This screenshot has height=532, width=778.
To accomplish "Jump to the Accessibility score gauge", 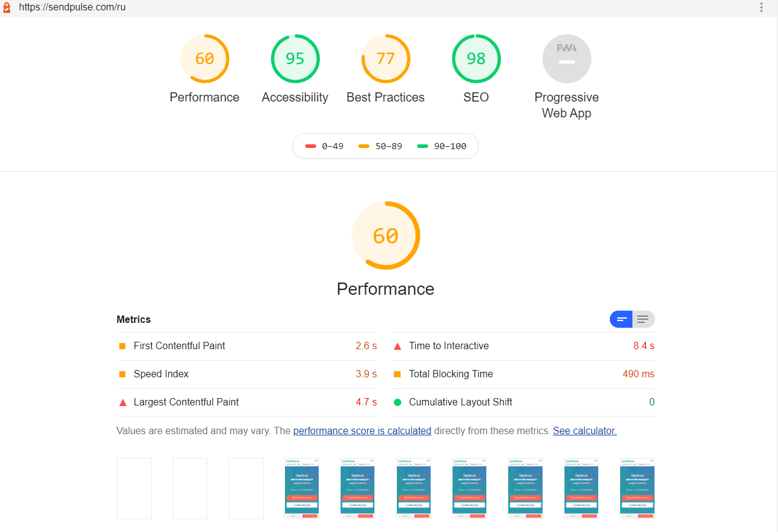I will (295, 59).
